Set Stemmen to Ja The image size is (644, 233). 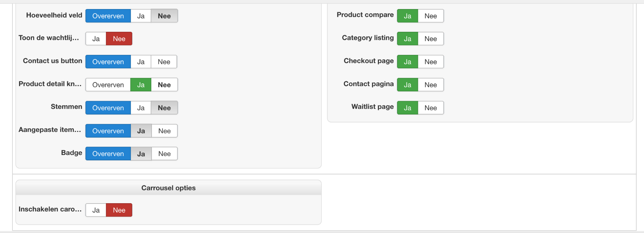click(x=141, y=108)
